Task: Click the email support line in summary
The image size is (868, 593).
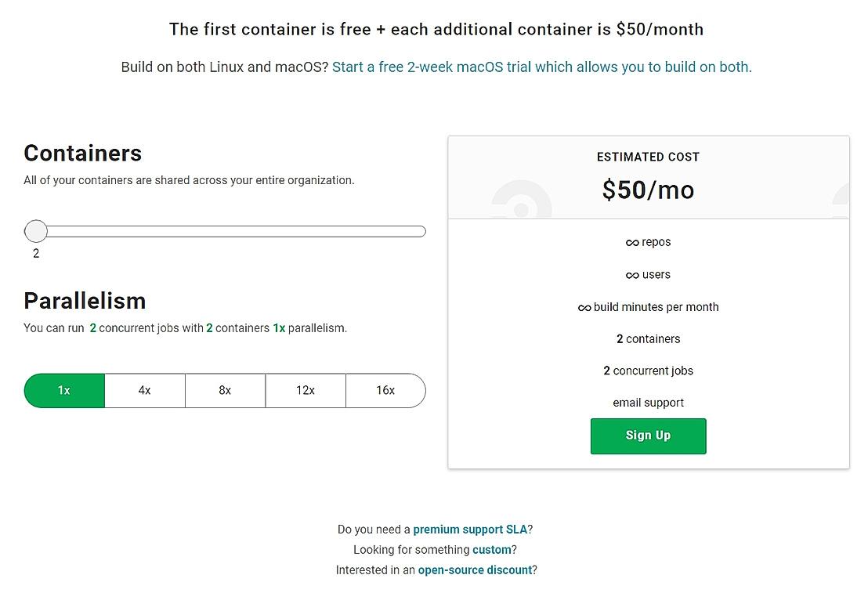Action: [x=648, y=403]
